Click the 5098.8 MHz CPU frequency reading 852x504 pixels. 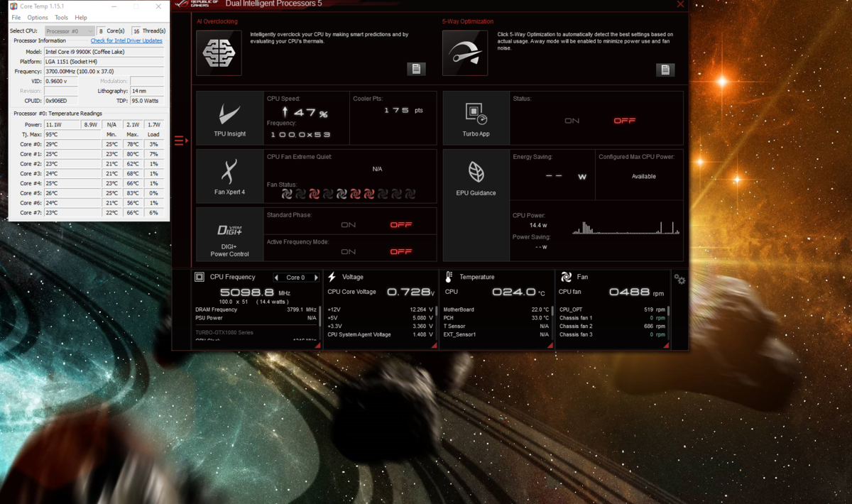pyautogui.click(x=255, y=292)
